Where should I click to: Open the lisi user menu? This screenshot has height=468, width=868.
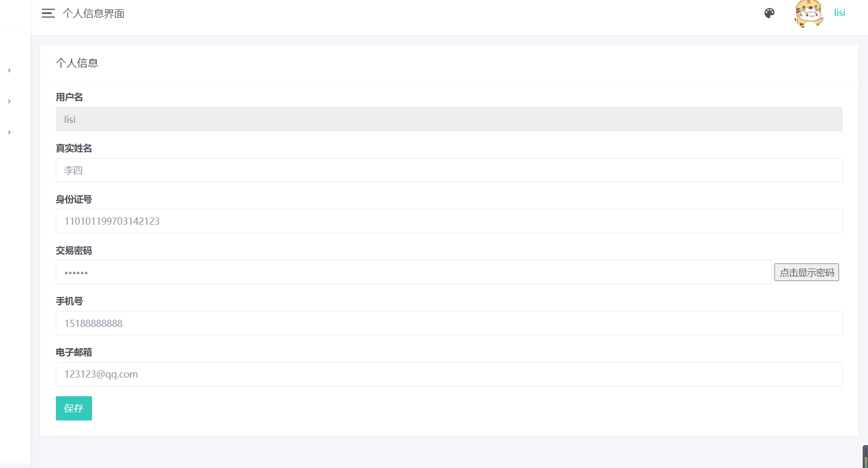840,13
